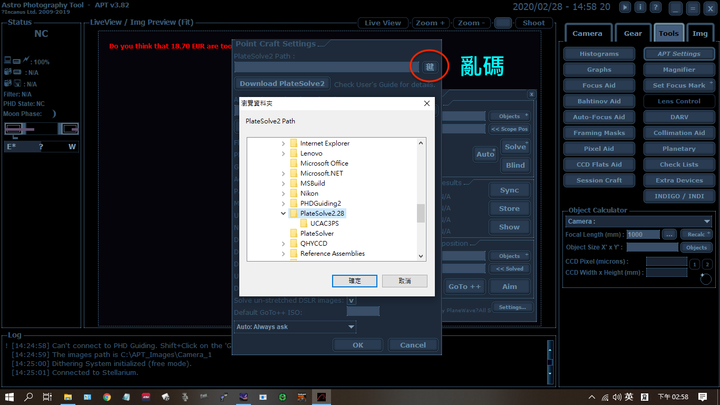This screenshot has height=405, width=720.
Task: Select the PlateSolver folder
Action: point(317,234)
